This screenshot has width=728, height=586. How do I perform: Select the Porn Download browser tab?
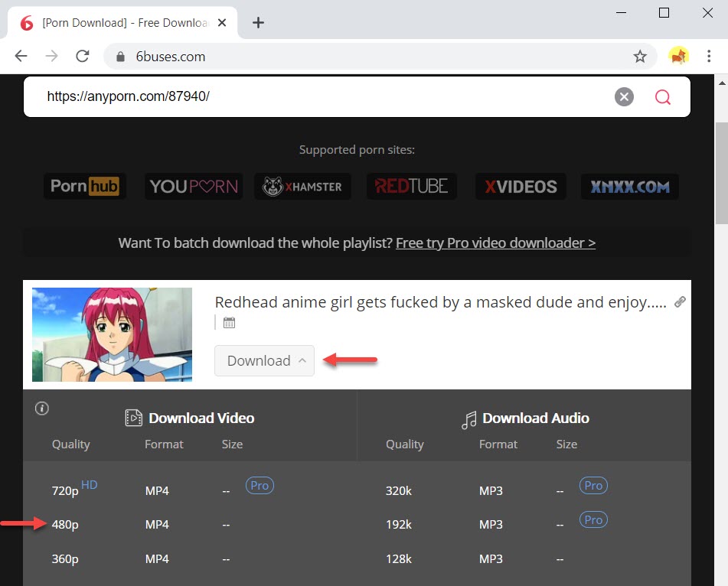click(123, 23)
